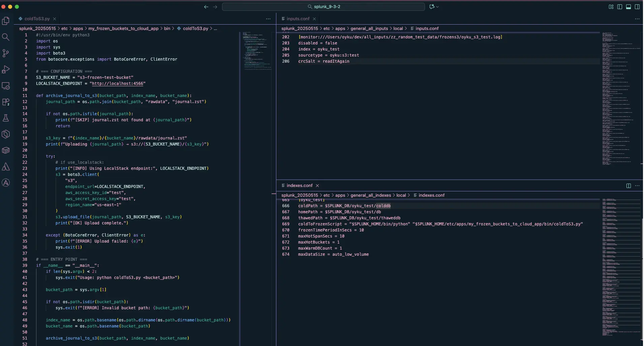Open the apps breadcrumb in coldToS3.py
The height and width of the screenshot is (346, 644).
(x=78, y=29)
